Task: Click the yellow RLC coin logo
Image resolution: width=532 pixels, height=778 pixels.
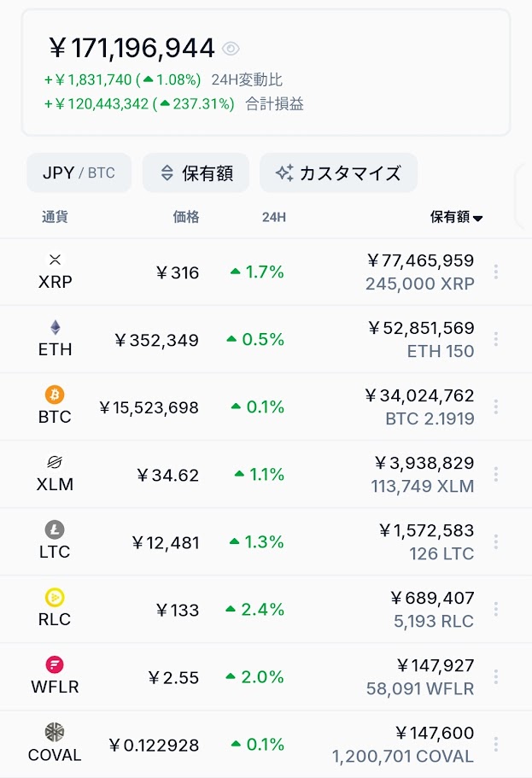Action: pos(55,598)
